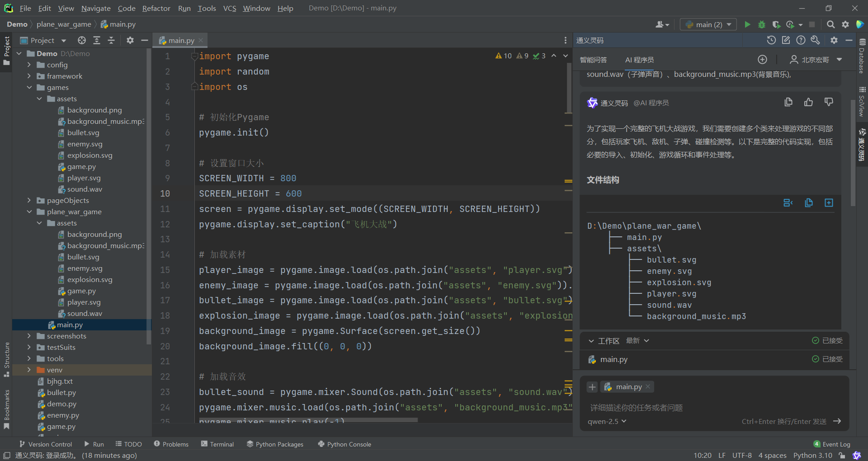The height and width of the screenshot is (461, 868).
Task: Open the Refactor menu
Action: pos(156,8)
